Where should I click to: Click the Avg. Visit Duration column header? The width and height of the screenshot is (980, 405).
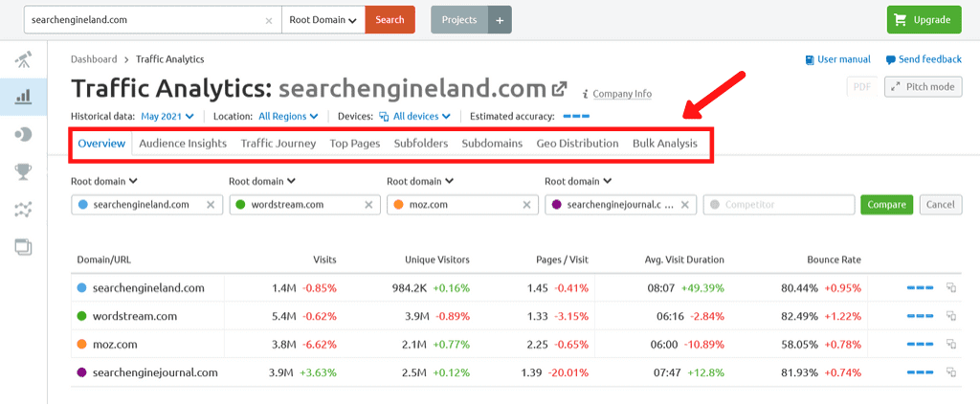point(684,259)
